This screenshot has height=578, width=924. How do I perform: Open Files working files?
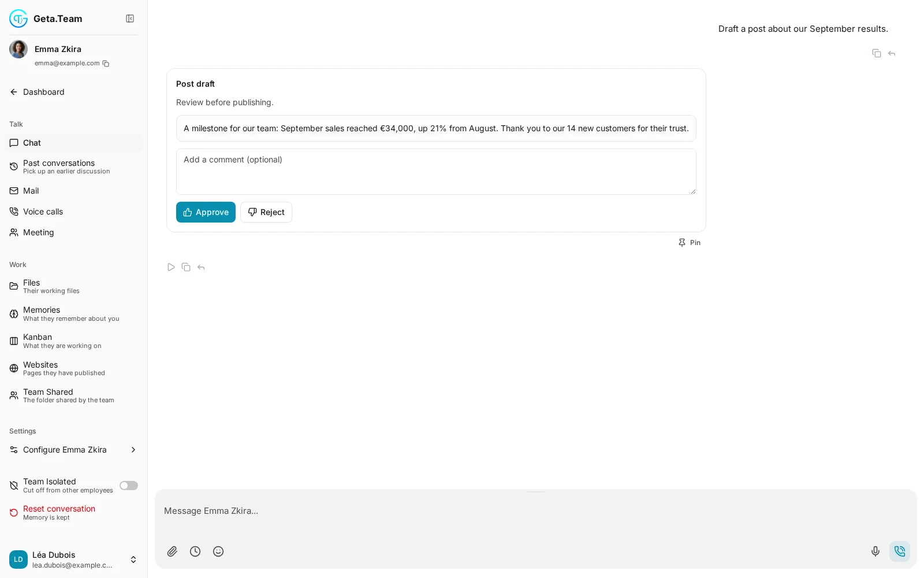tap(73, 287)
